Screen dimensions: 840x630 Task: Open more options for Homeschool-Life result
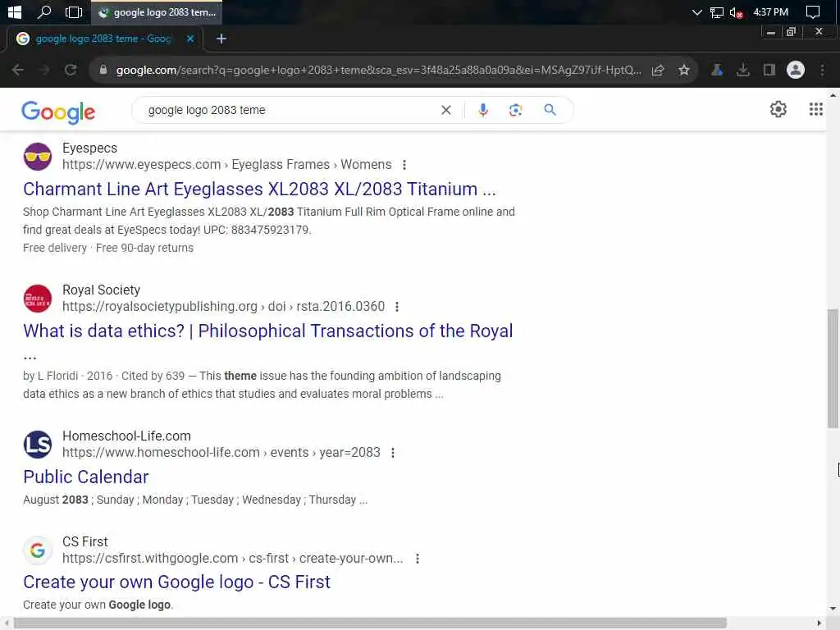click(393, 453)
